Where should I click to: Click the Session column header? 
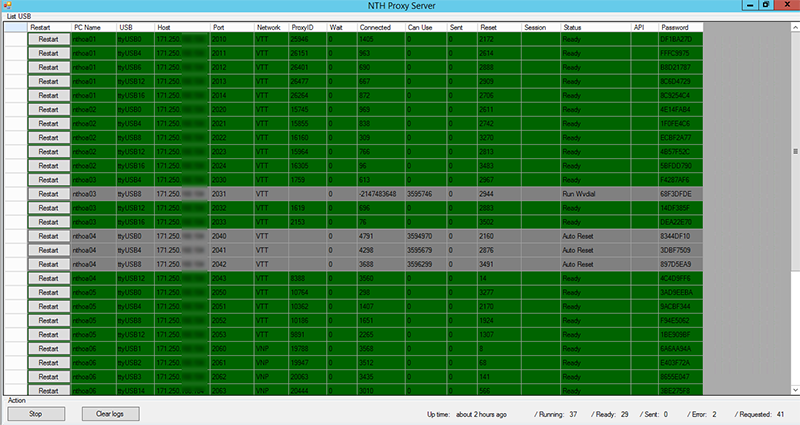coord(541,28)
